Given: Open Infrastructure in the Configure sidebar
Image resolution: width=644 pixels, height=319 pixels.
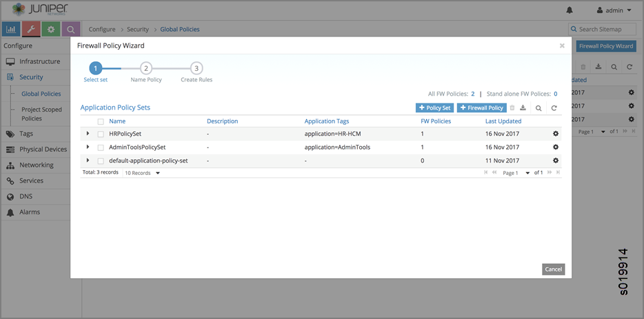Looking at the screenshot, I should 41,61.
